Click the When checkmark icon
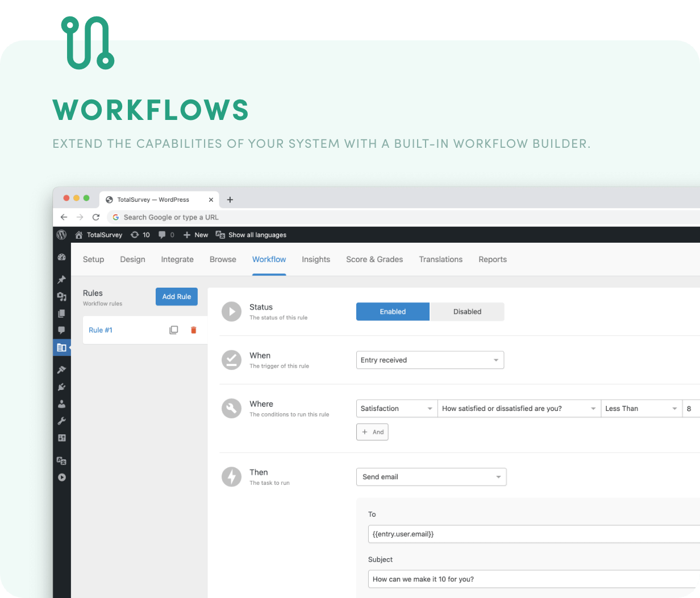Screen dimensions: 700x598 231,360
